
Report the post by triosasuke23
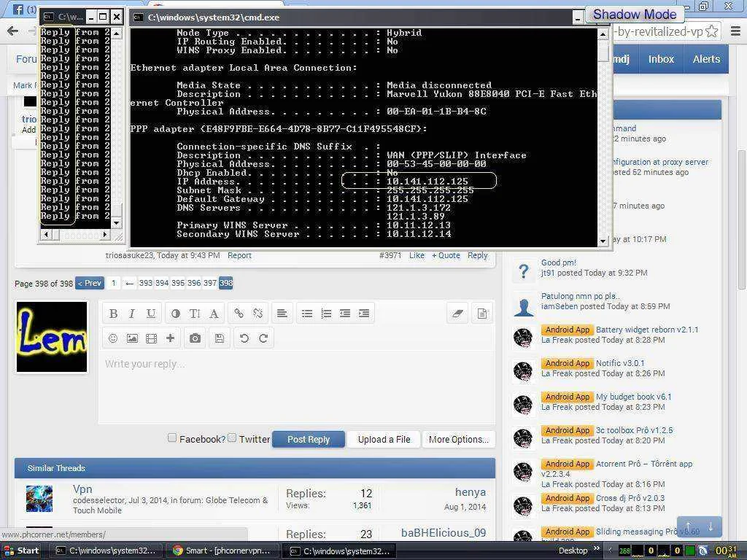click(239, 256)
